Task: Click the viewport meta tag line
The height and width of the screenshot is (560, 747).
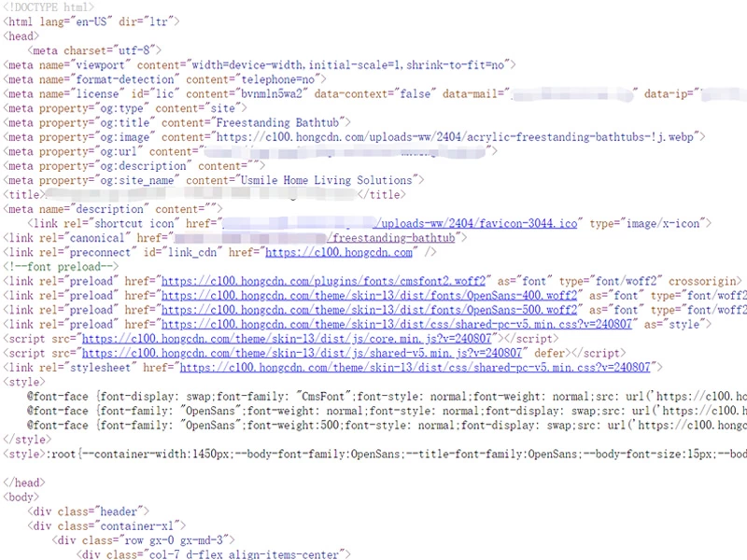Action: click(260, 64)
